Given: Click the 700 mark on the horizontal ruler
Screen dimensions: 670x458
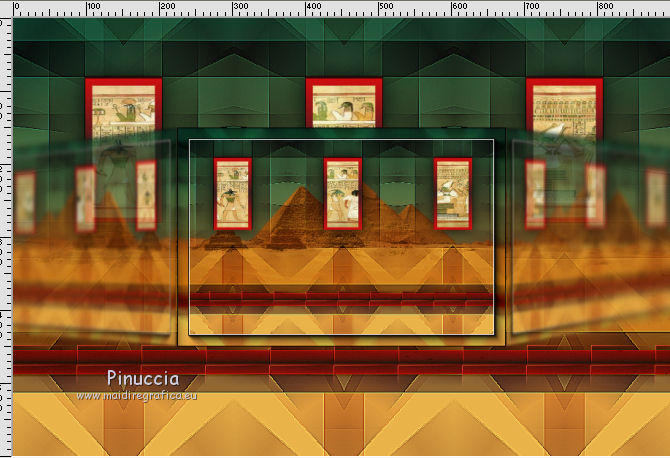Looking at the screenshot, I should pyautogui.click(x=532, y=6).
